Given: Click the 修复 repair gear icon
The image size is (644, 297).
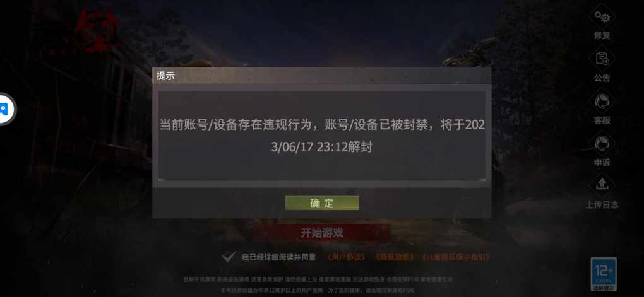Looking at the screenshot, I should (x=602, y=17).
